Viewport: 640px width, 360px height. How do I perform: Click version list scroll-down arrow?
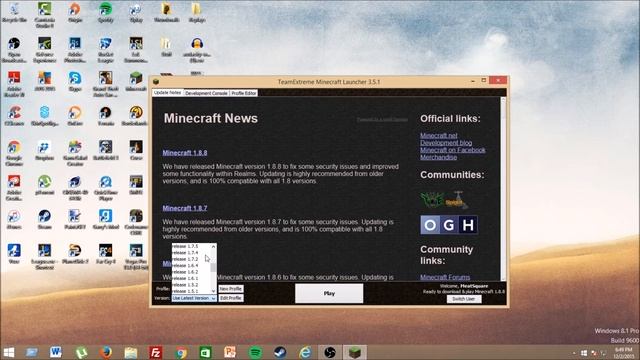point(213,291)
